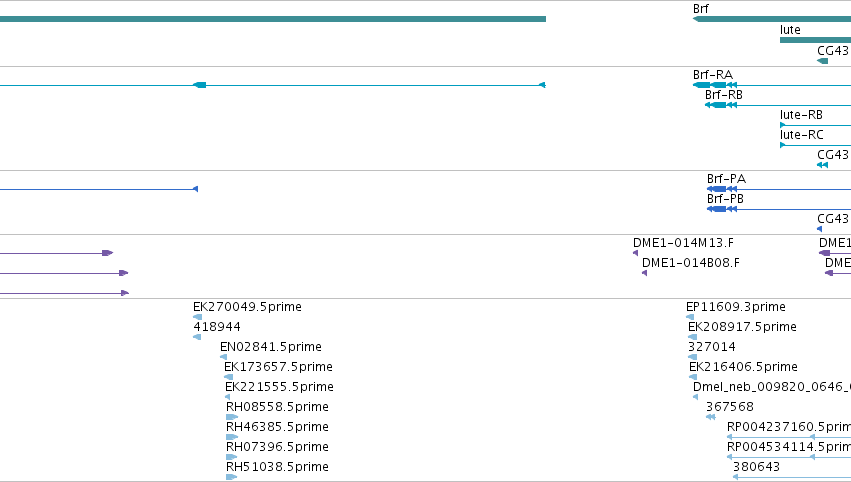The image size is (851, 482).
Task: Select the Brf gene bar
Action: coord(772,19)
